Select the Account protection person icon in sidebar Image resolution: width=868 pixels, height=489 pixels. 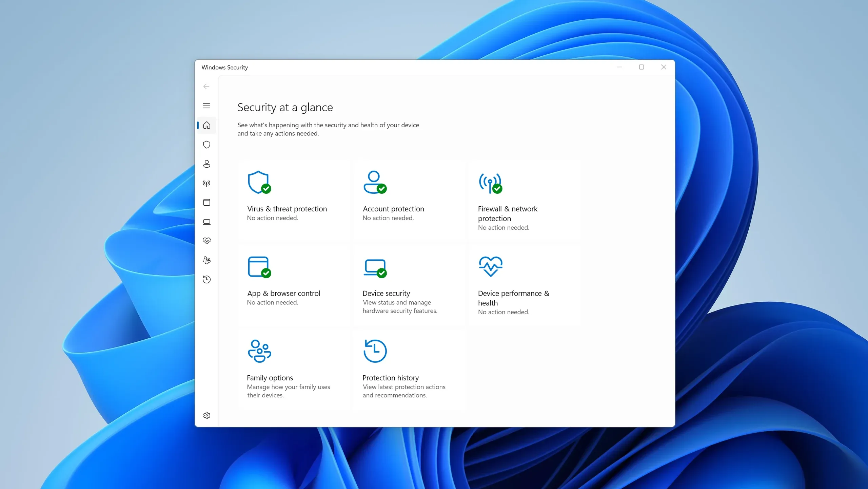click(206, 164)
